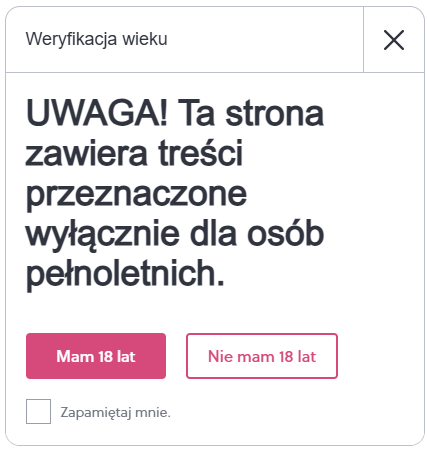Click the UWAGA! word in the heading
Viewport: 427px width, 450px height.
pos(96,113)
